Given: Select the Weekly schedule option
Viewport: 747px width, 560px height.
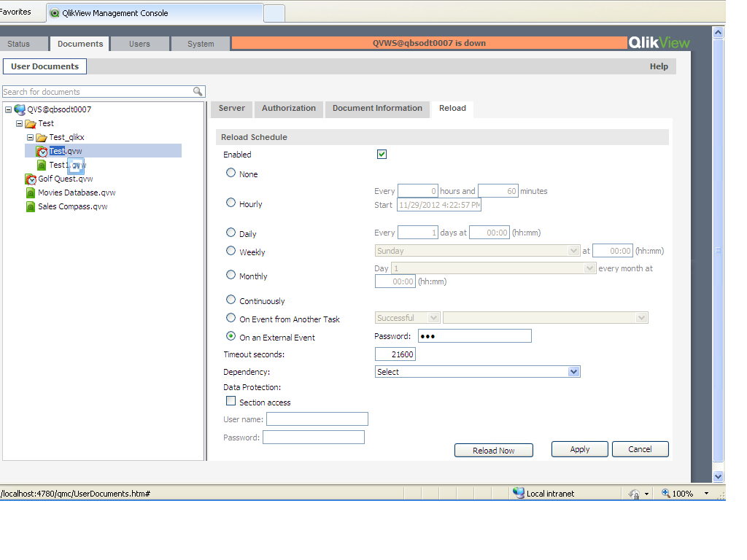Looking at the screenshot, I should pyautogui.click(x=231, y=251).
